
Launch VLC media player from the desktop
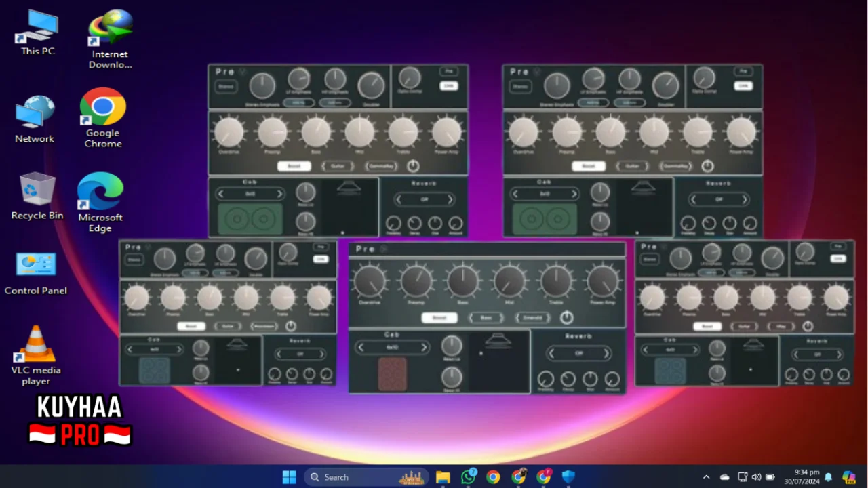pos(36,355)
